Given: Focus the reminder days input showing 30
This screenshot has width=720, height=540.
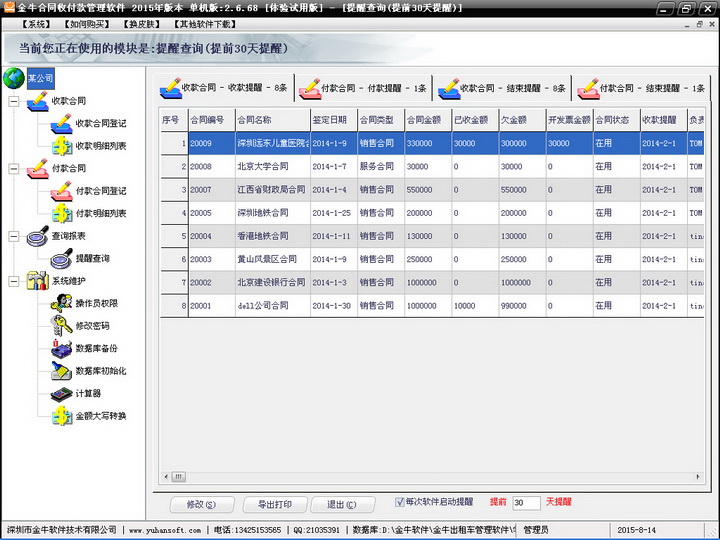Looking at the screenshot, I should [x=526, y=502].
